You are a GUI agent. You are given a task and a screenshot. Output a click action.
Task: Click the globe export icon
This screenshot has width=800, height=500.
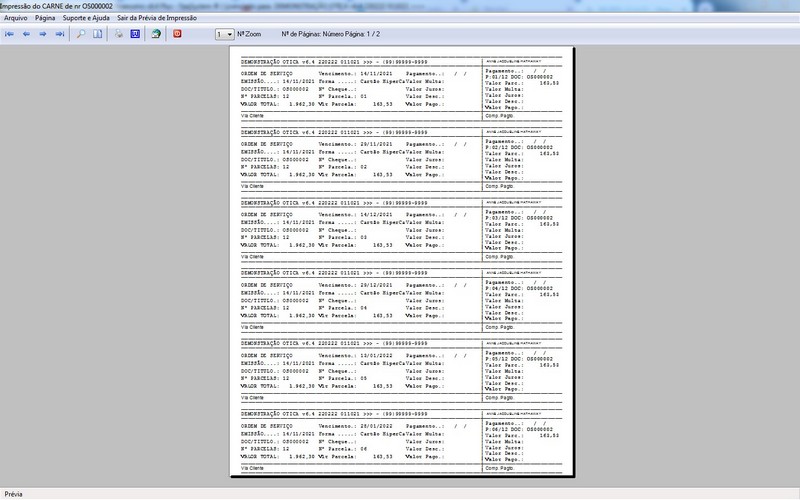pos(156,34)
